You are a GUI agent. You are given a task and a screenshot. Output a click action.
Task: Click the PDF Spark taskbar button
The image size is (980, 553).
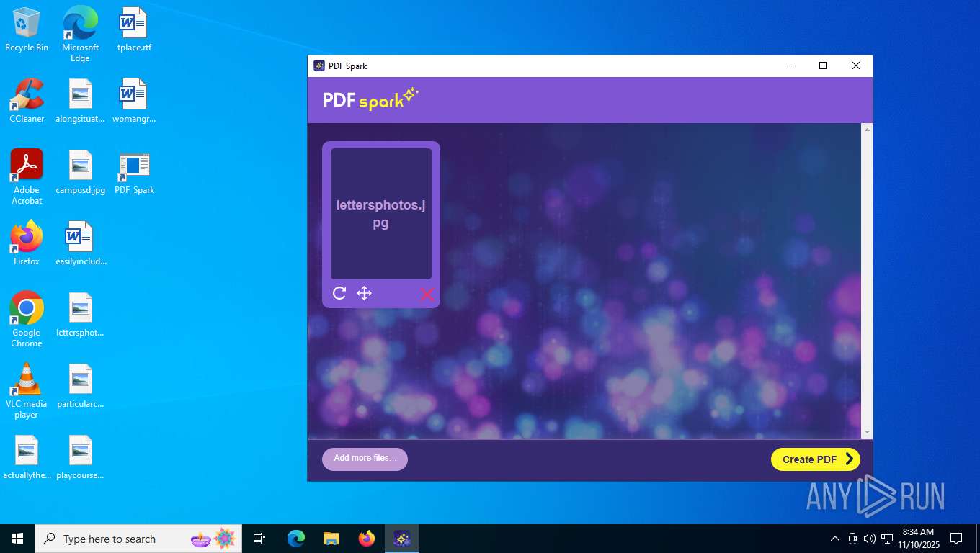402,539
